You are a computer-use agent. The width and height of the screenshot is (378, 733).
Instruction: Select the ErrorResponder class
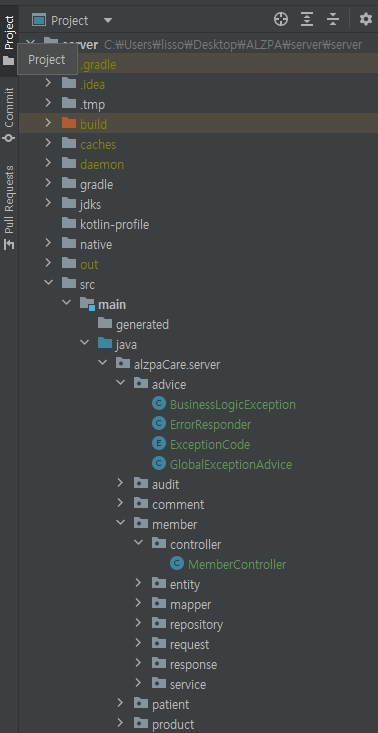click(x=210, y=424)
